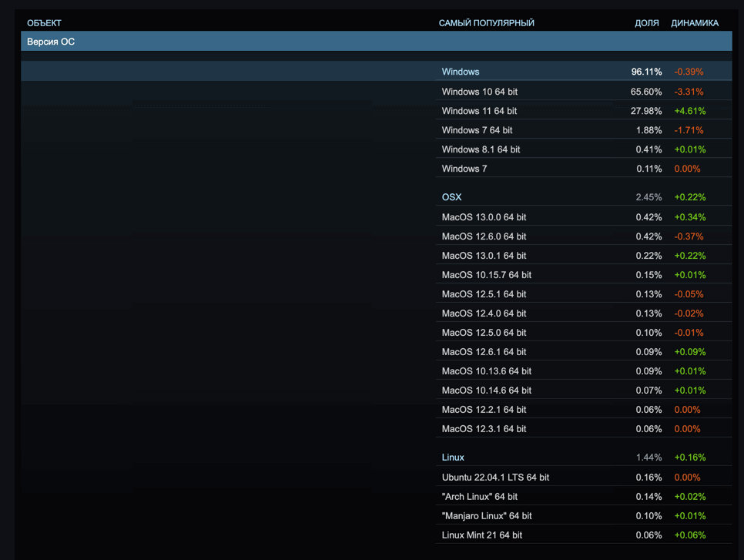
Task: Click the MacOS 10.13.6 64 bit row
Action: click(x=584, y=371)
